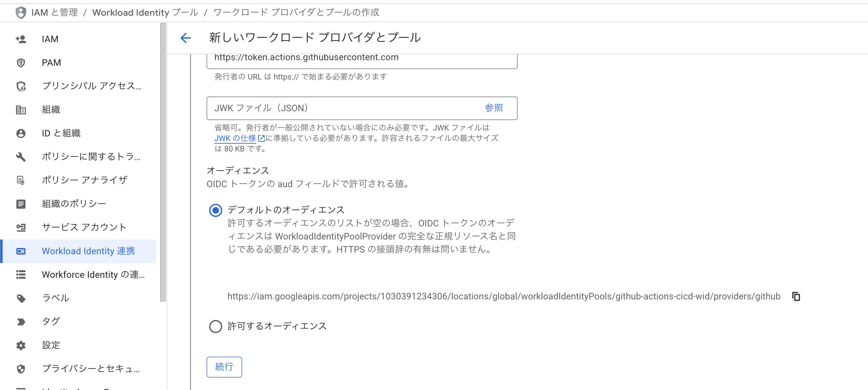Open the JWK の仕様 specification link
The width and height of the screenshot is (868, 390).
coord(235,138)
